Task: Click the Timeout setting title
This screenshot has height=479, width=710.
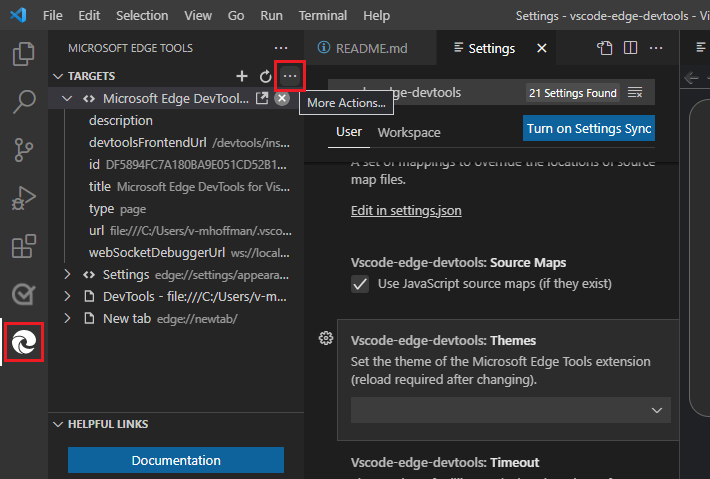Action: [x=445, y=462]
